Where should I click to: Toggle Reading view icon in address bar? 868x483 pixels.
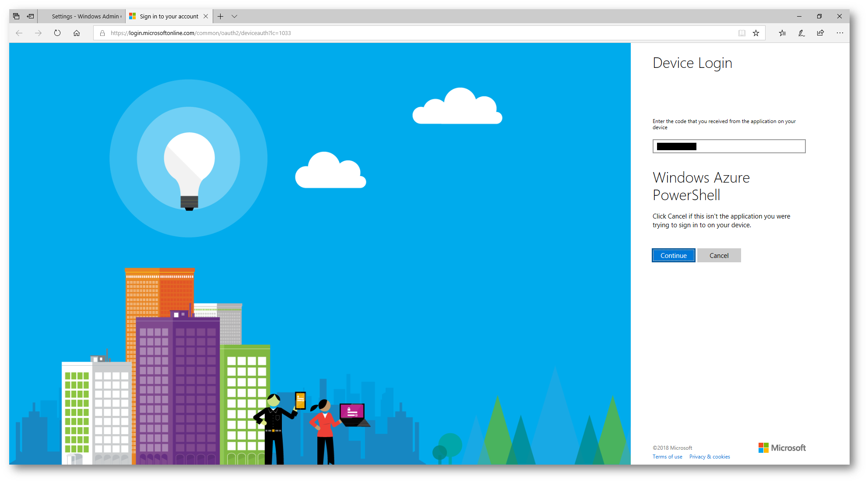click(x=741, y=33)
